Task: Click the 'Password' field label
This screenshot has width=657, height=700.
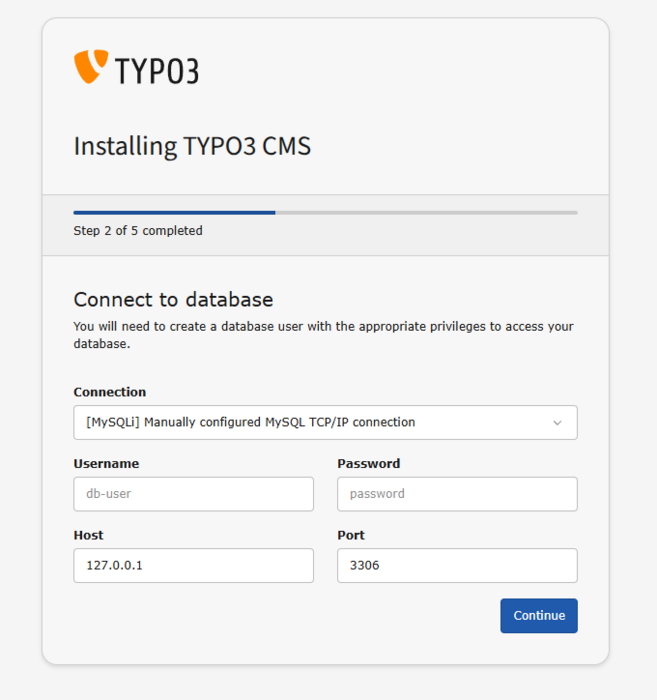Action: click(369, 463)
